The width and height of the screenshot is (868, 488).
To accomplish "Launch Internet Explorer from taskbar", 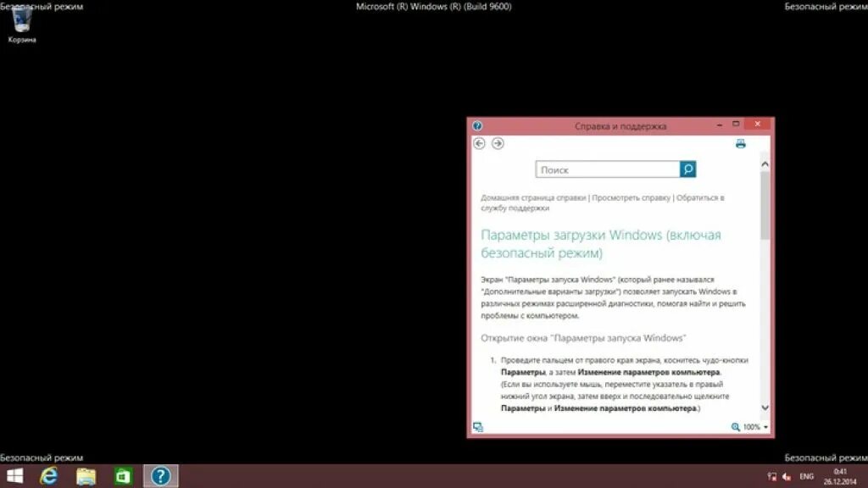I will point(49,476).
